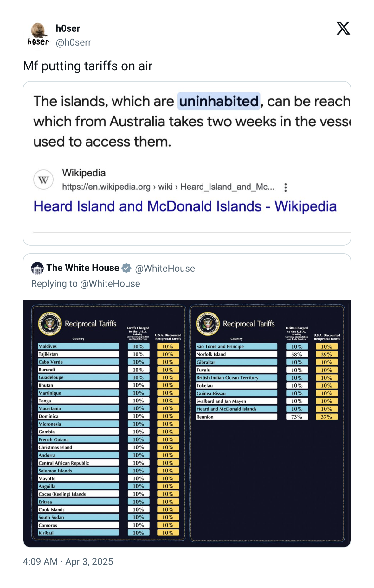Open the right Reciprocal Tariffs image
This screenshot has width=374, height=588.
tap(267, 423)
